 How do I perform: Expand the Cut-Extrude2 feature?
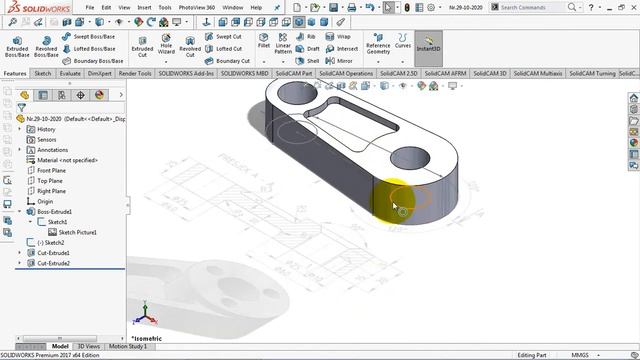(19, 263)
